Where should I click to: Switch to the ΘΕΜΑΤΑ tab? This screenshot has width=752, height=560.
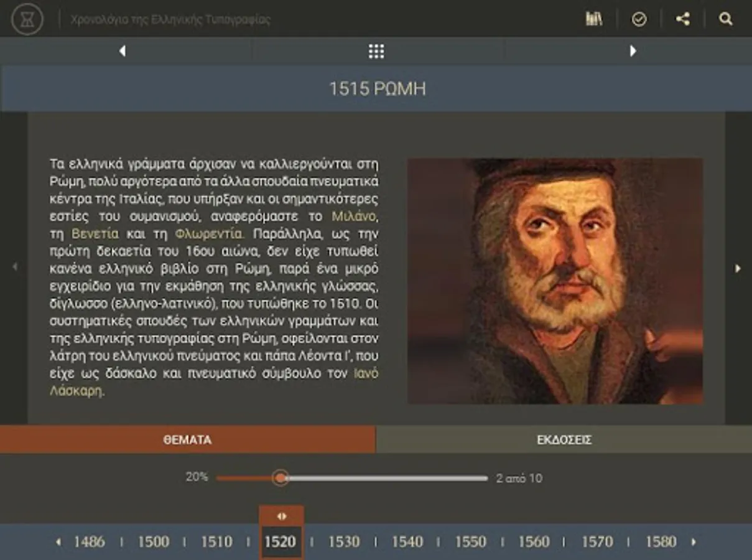point(188,440)
